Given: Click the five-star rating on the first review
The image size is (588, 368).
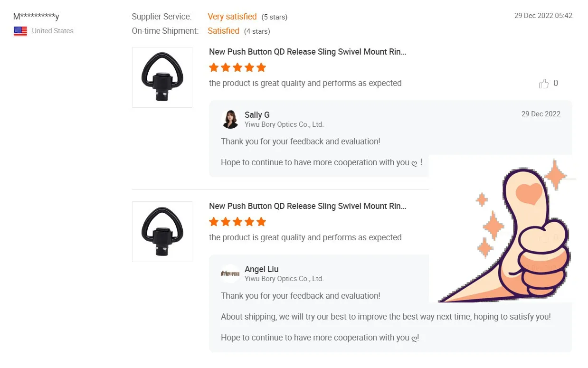Looking at the screenshot, I should tap(237, 67).
